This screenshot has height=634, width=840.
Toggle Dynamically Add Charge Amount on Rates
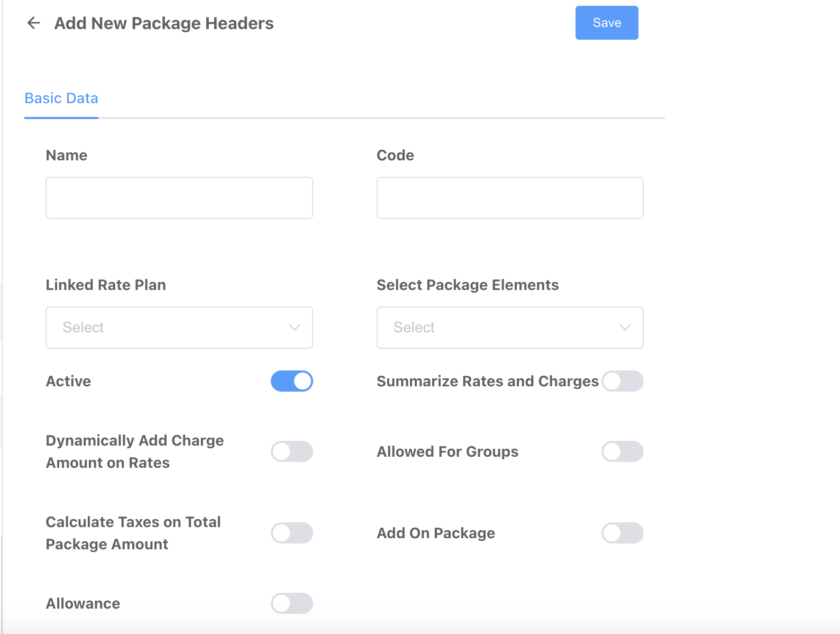[292, 451]
